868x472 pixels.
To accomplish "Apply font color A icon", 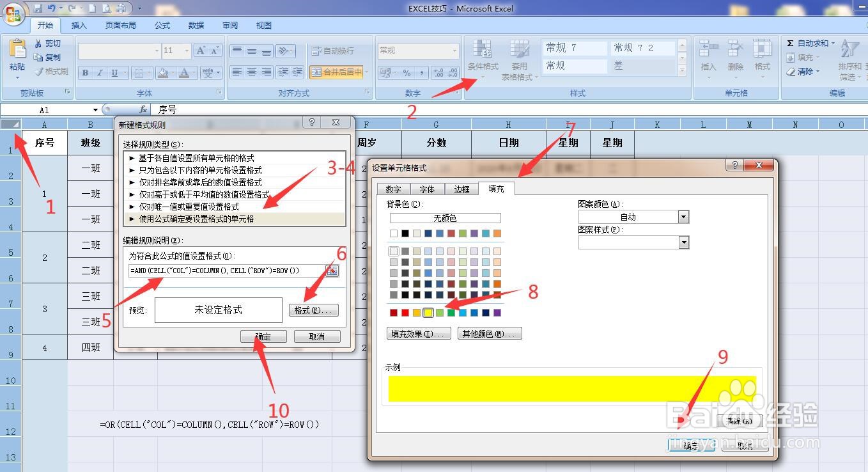I will (x=185, y=73).
